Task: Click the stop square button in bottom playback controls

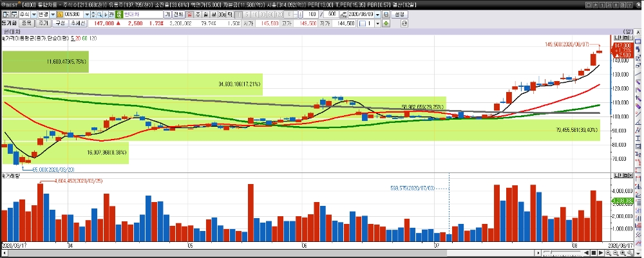Action: point(594,253)
